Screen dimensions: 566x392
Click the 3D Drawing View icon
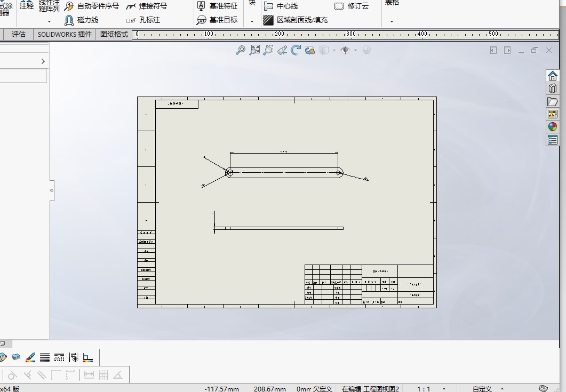click(x=310, y=50)
